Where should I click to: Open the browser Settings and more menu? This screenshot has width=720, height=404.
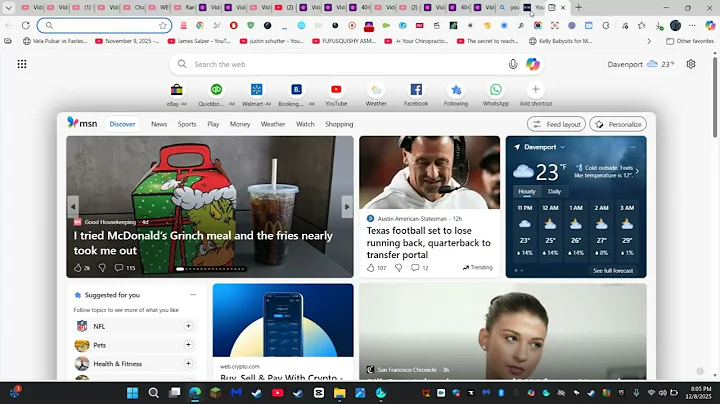(x=692, y=25)
